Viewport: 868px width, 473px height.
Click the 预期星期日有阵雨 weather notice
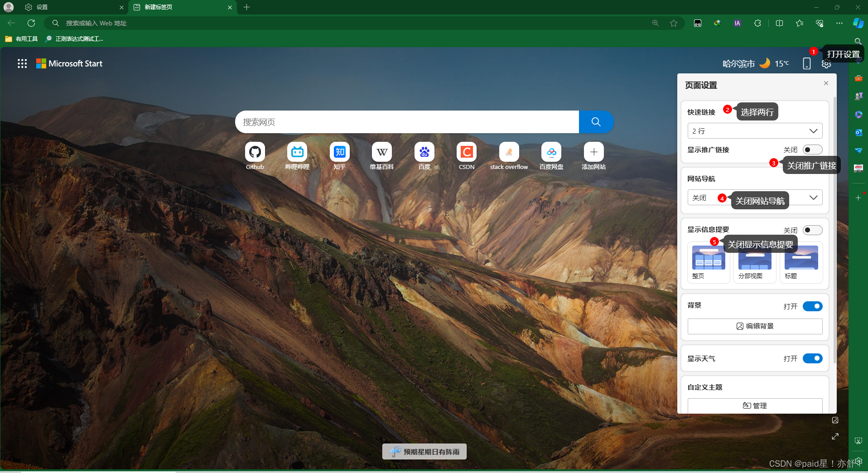[424, 451]
